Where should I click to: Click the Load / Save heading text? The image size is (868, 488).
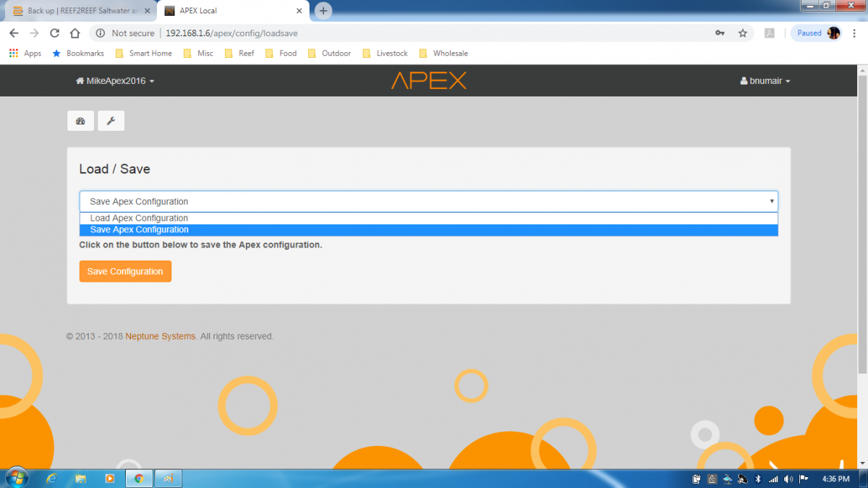click(x=114, y=169)
